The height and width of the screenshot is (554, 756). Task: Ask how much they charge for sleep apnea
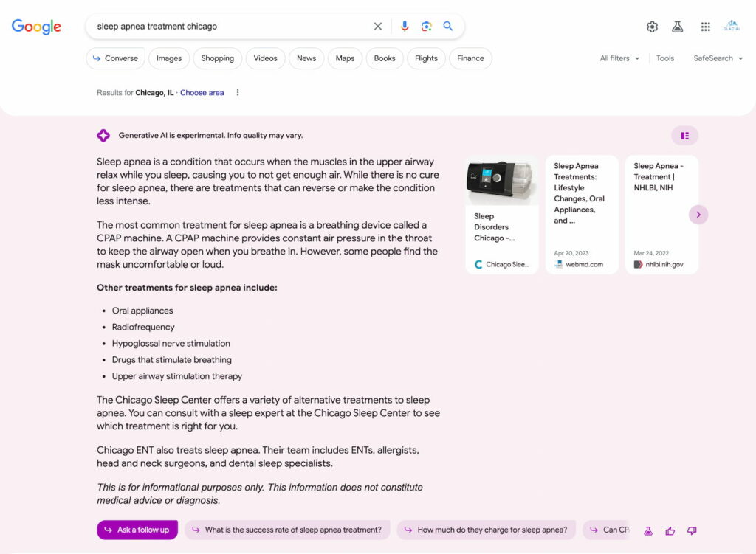(487, 530)
